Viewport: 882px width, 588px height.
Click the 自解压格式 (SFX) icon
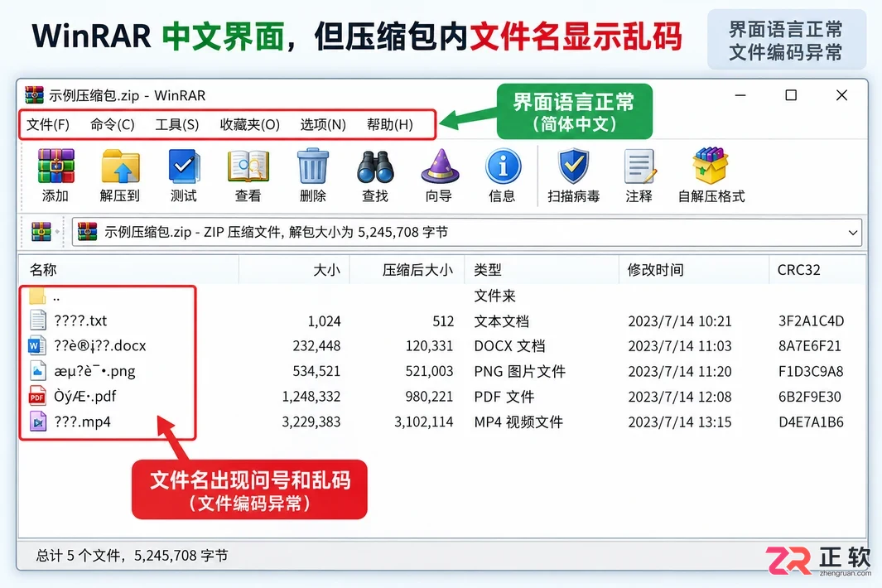pos(711,166)
